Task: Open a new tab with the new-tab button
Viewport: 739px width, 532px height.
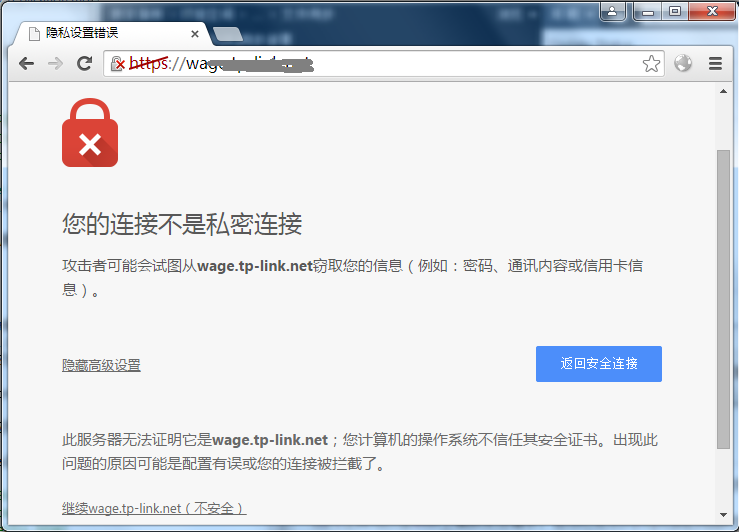Action: (228, 34)
